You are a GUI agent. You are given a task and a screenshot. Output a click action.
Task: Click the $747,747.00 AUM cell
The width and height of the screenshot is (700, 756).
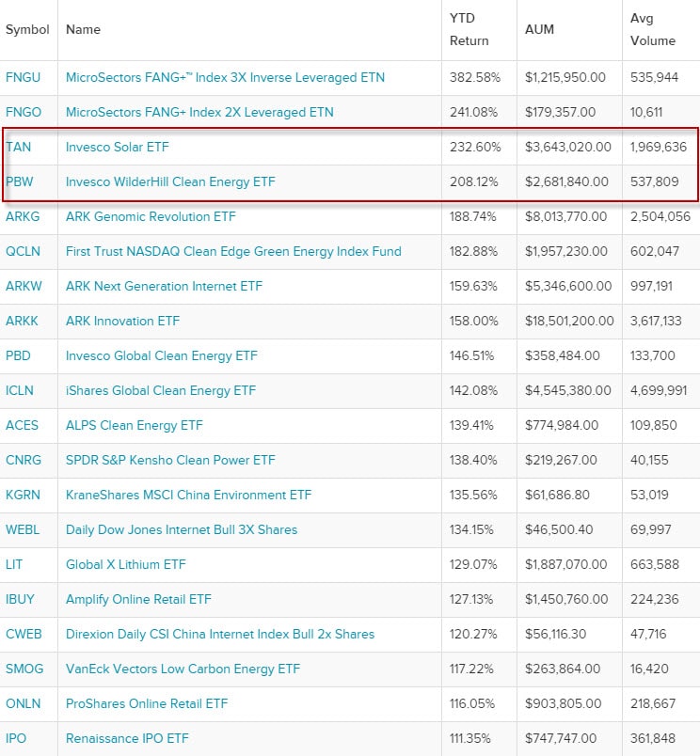click(561, 739)
